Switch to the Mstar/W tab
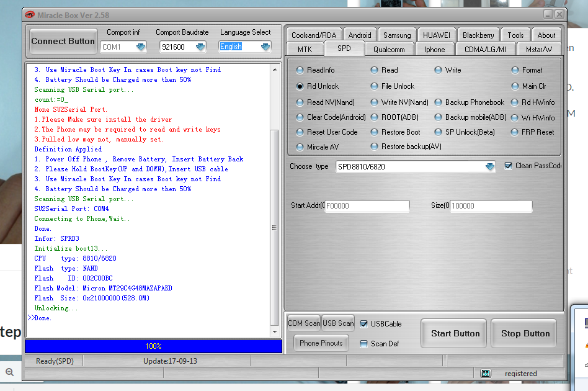588x391 pixels. coord(539,49)
